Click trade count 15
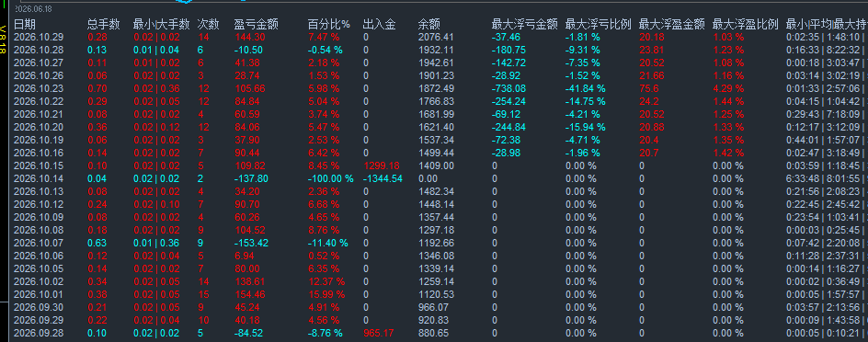Screen dimensions: 868x342 click(x=202, y=294)
